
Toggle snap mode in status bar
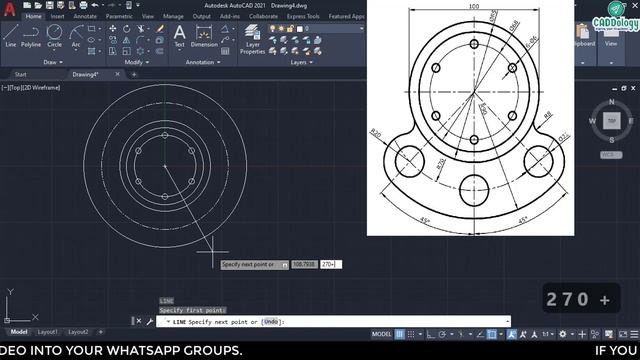pyautogui.click(x=411, y=334)
